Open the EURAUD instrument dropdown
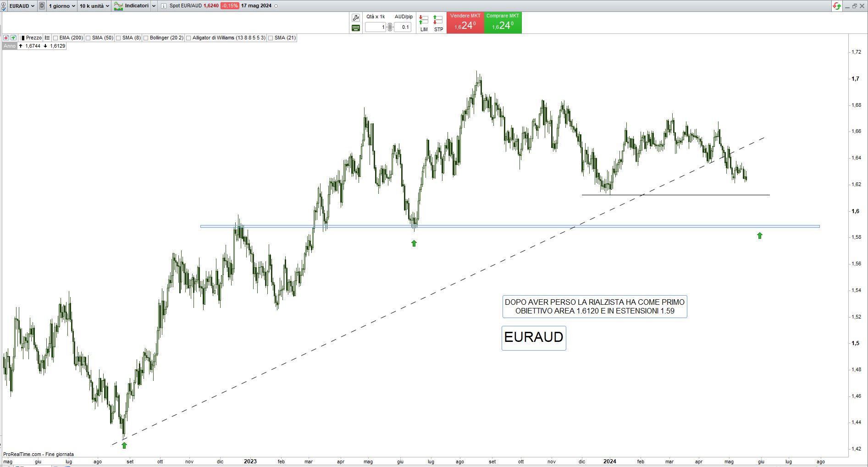The height and width of the screenshot is (467, 868). tap(22, 6)
